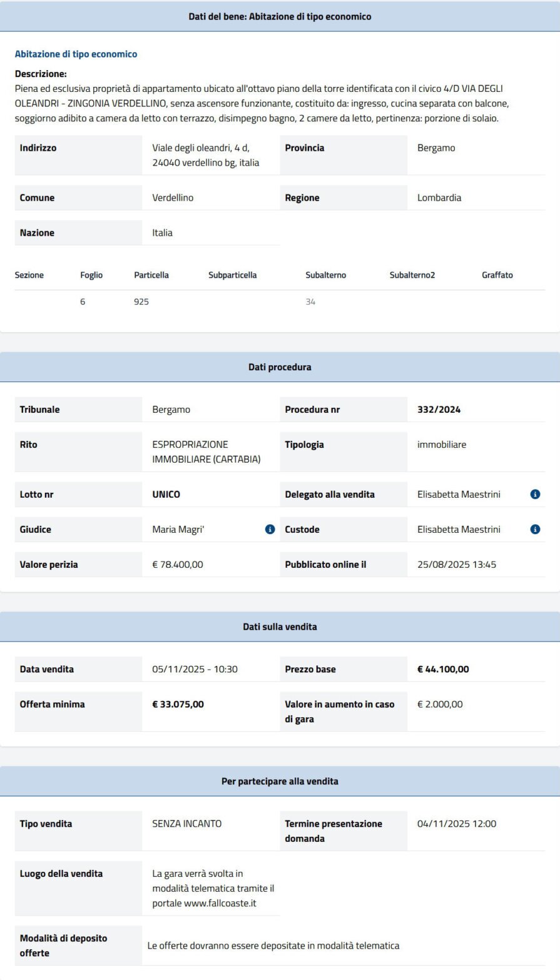Click info icon beside Delegato alla vendita name
560x980 pixels.
click(535, 494)
